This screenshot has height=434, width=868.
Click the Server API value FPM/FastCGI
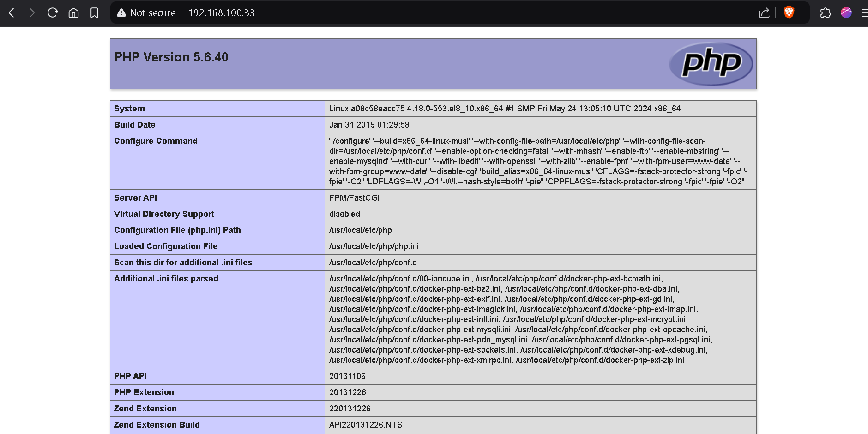point(354,198)
